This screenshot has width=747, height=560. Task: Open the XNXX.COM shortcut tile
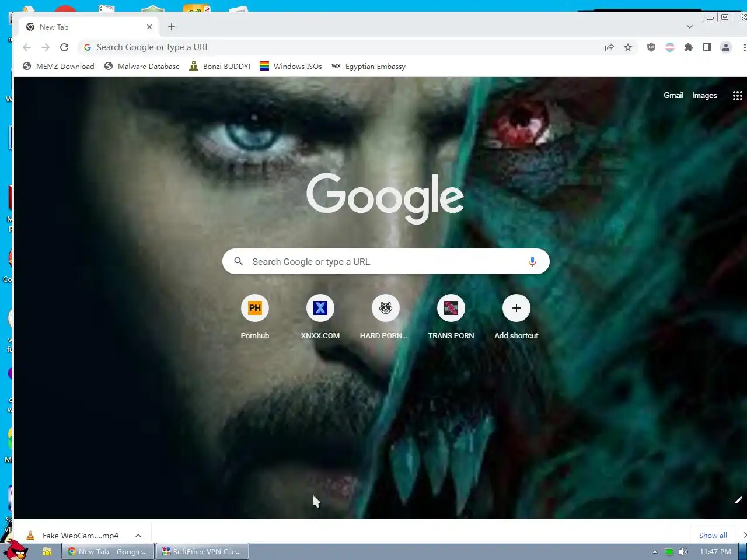click(x=320, y=317)
